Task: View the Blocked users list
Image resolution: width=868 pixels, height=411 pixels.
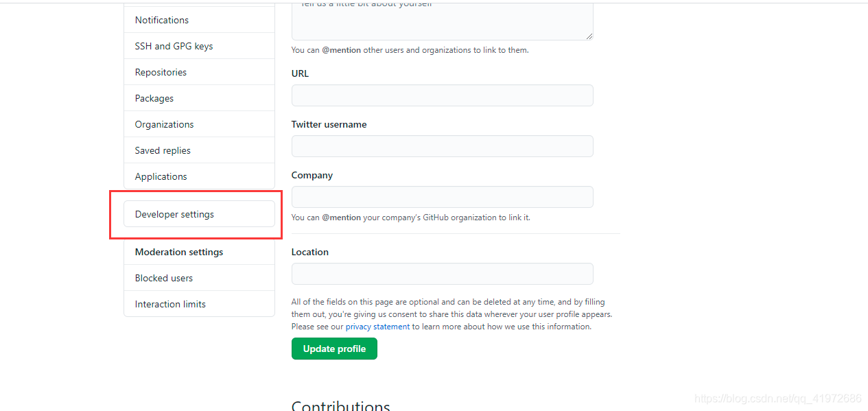Action: coord(163,277)
